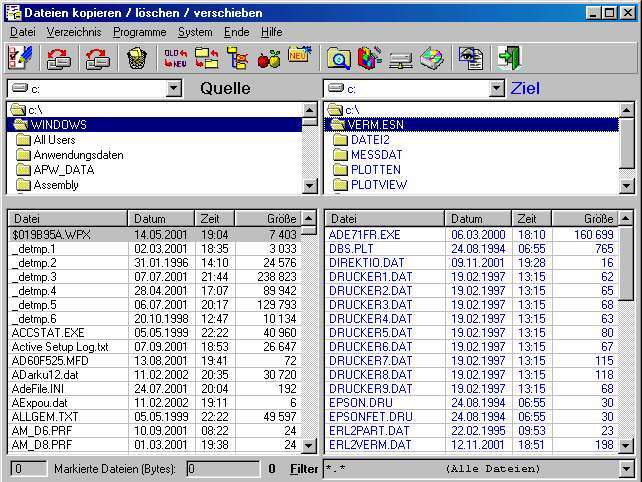Screen dimensions: 642x482
Task: Click the magnifier search icon
Action: (339, 59)
